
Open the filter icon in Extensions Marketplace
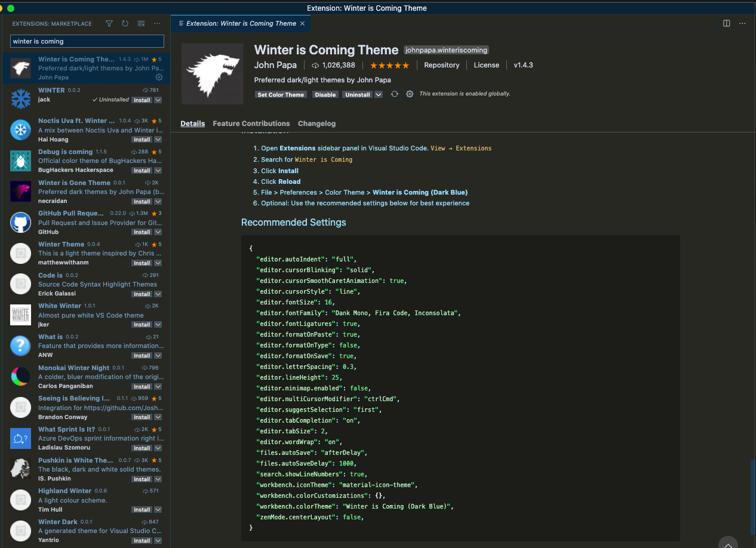(109, 23)
